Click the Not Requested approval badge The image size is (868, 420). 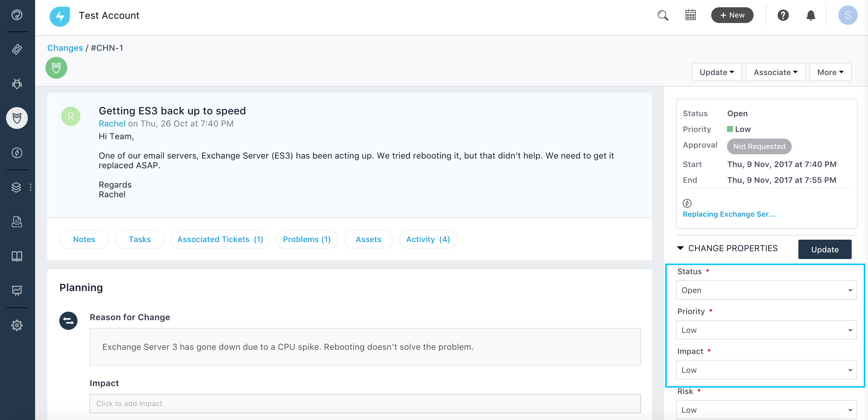[x=759, y=146]
